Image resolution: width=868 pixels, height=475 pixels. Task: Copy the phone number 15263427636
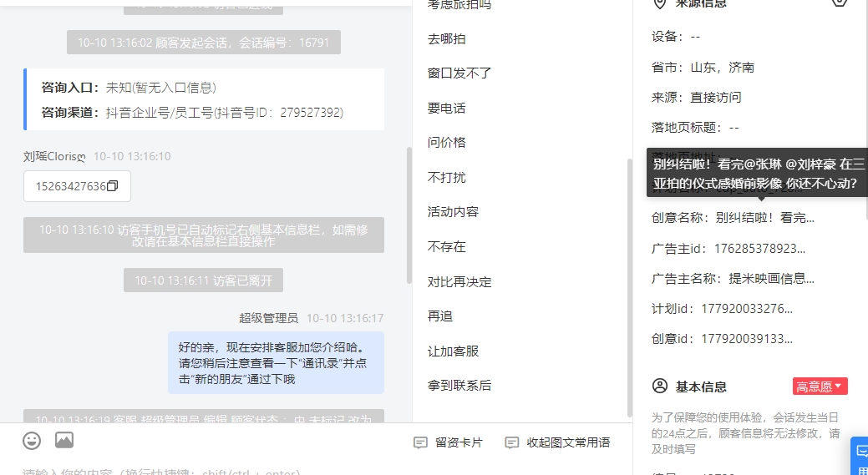(113, 186)
